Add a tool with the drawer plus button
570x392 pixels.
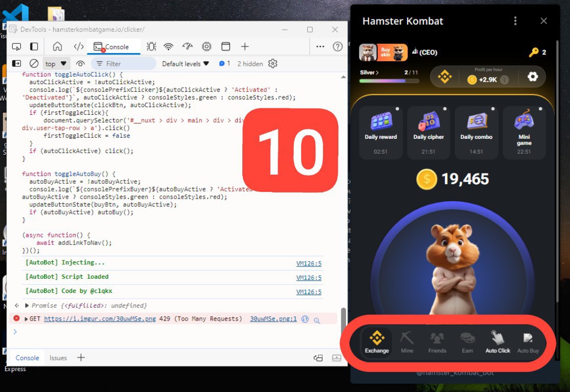[81, 358]
